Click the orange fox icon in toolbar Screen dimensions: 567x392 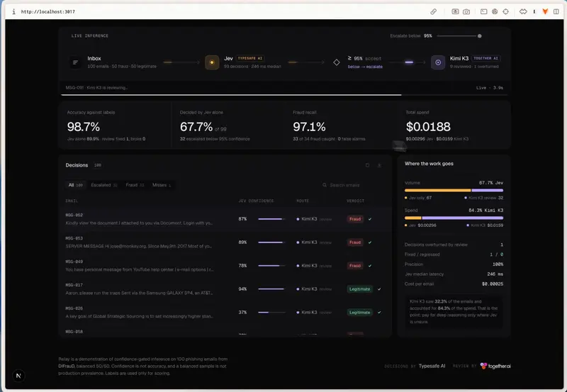point(545,11)
